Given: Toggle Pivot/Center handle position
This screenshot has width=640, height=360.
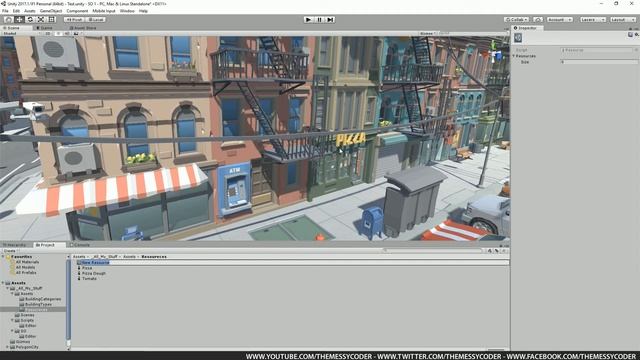Looking at the screenshot, I should click(x=74, y=20).
